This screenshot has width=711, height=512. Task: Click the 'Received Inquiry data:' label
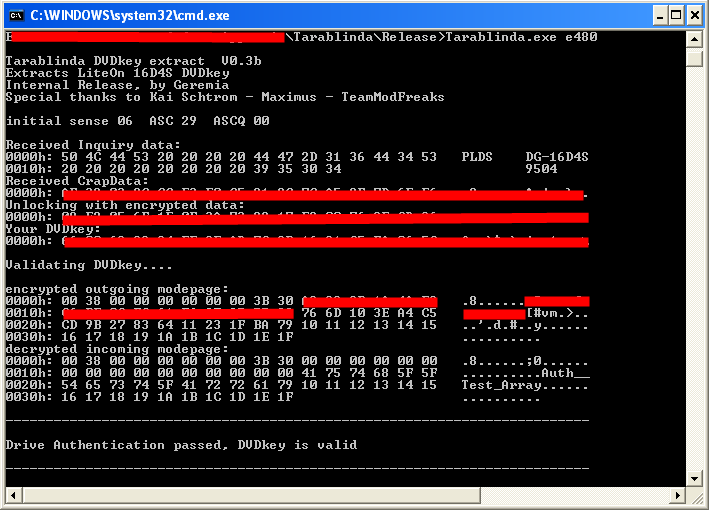point(93,145)
